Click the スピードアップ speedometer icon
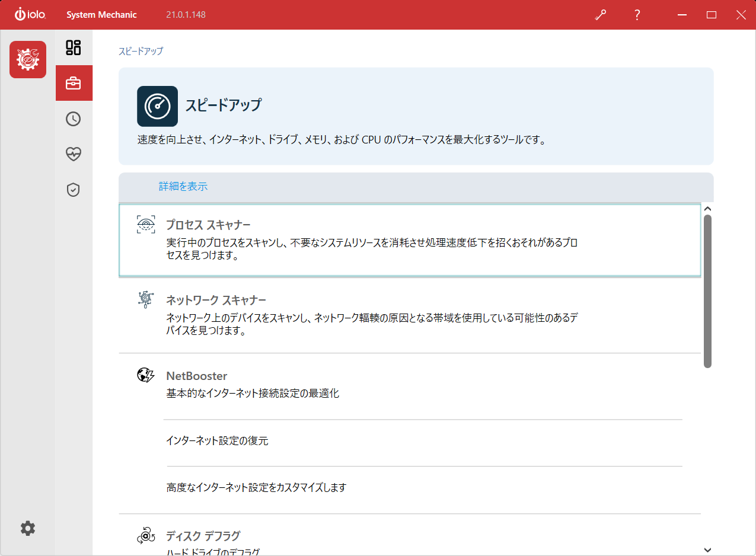The width and height of the screenshot is (756, 556). 157,106
